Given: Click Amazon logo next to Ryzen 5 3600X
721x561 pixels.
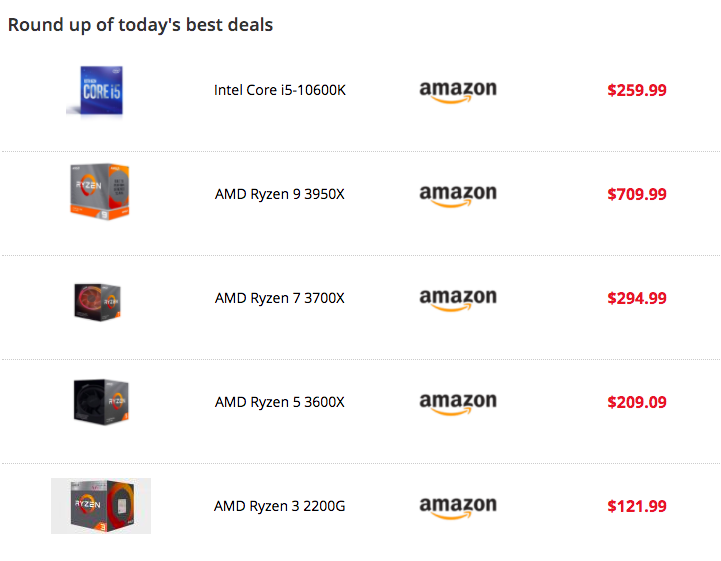Looking at the screenshot, I should tap(458, 403).
